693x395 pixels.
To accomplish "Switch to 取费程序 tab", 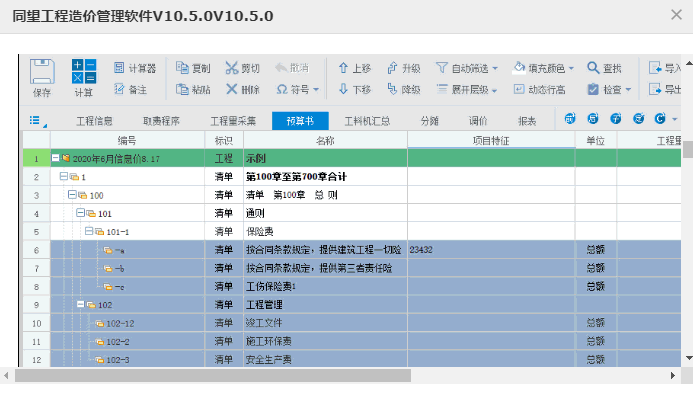I will pos(161,121).
